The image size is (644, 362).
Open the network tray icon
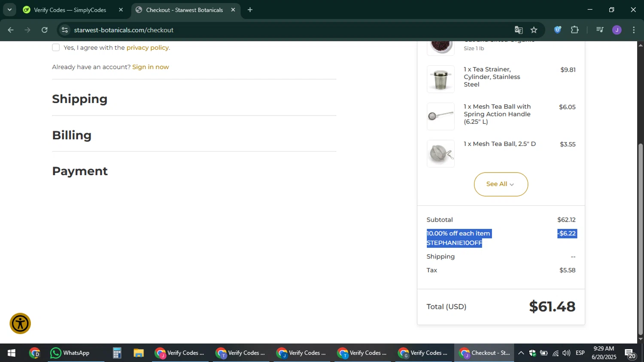(556, 353)
